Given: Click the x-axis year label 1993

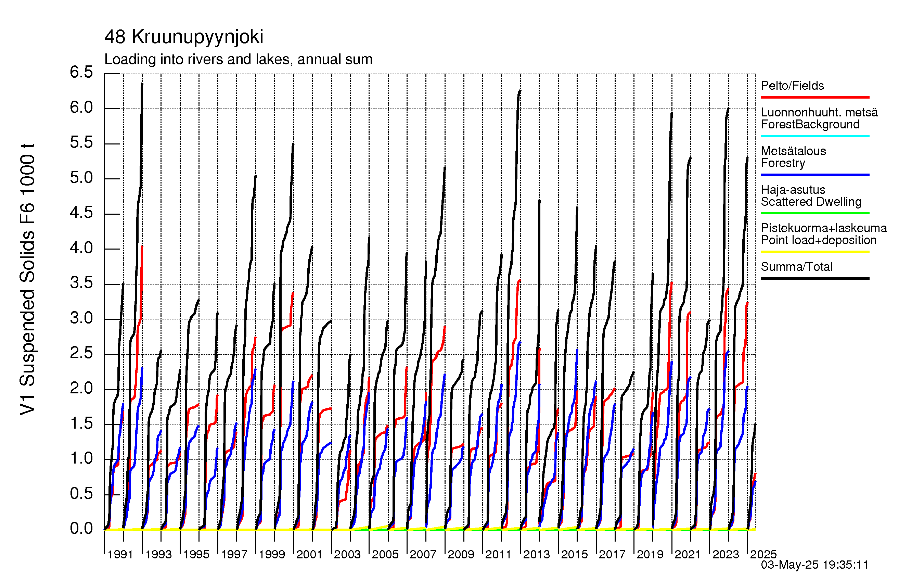Looking at the screenshot, I should [158, 554].
